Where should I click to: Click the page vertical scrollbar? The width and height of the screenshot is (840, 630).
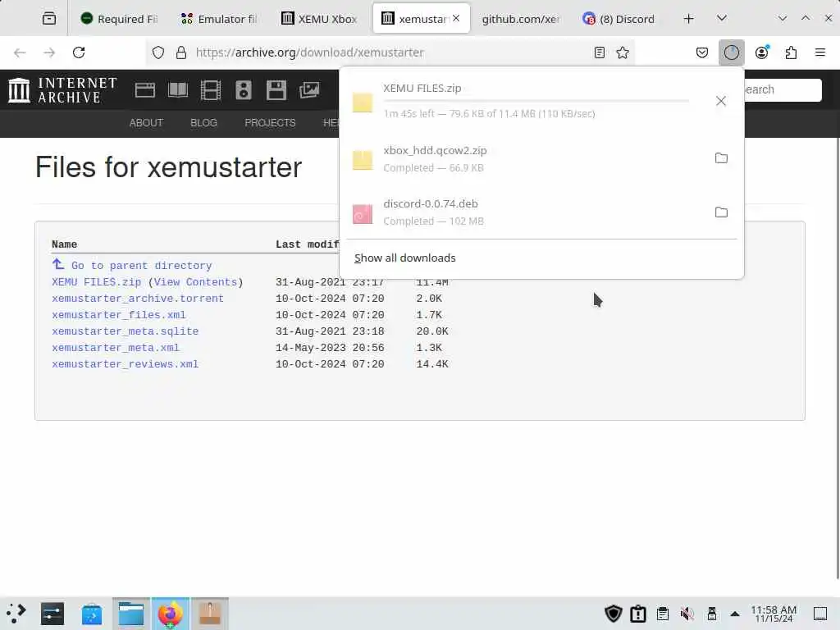click(837, 358)
